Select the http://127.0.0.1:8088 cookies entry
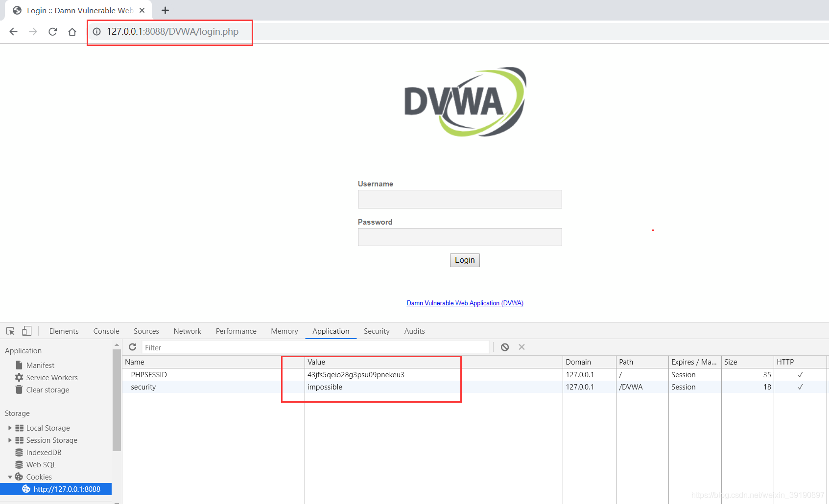829x504 pixels. pyautogui.click(x=56, y=489)
